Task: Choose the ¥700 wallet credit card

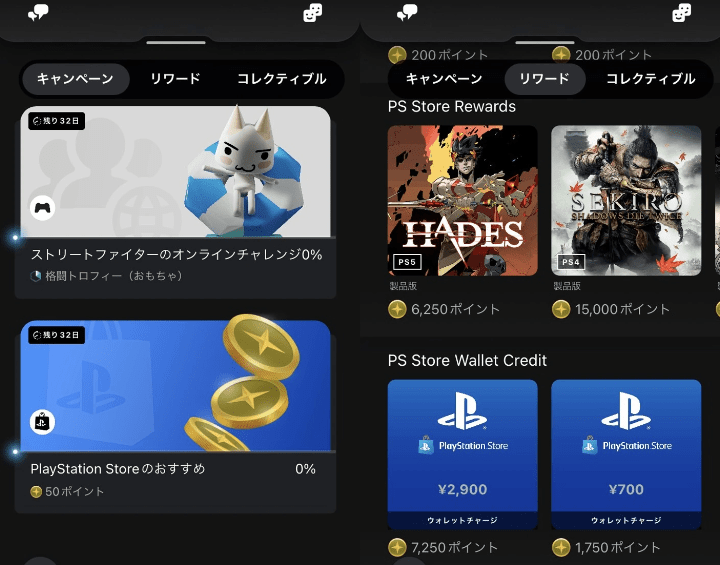Action: point(626,454)
